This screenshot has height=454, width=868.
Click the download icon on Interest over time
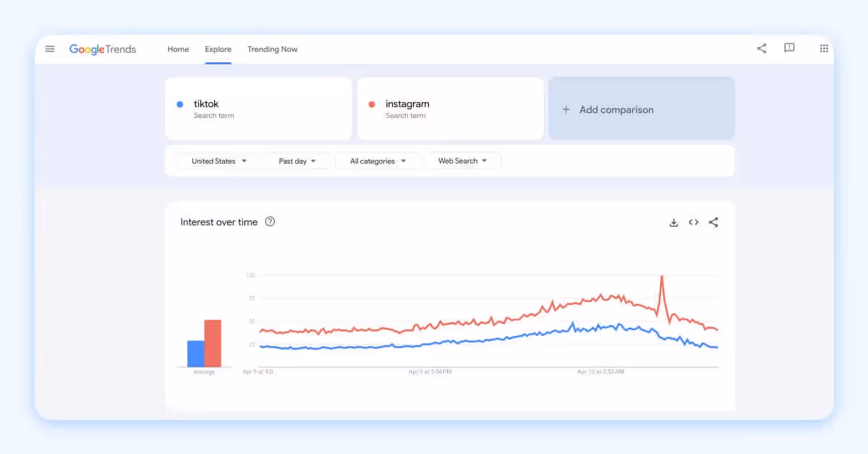tap(673, 222)
